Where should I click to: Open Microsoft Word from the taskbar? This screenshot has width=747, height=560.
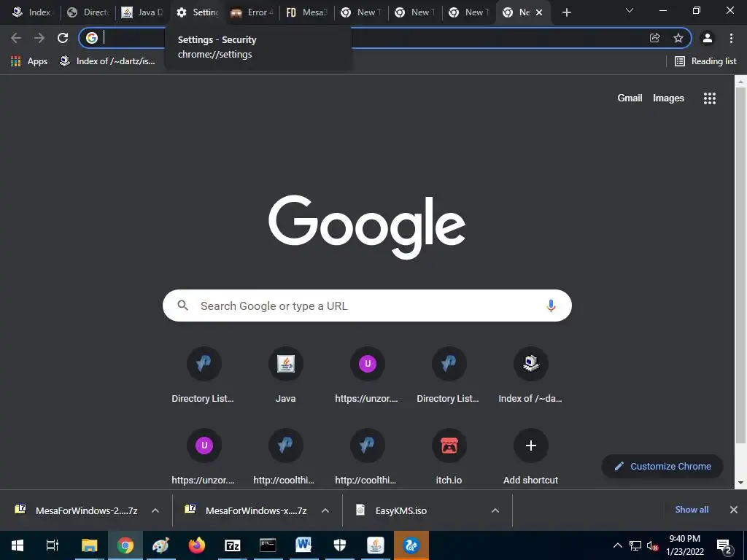303,545
